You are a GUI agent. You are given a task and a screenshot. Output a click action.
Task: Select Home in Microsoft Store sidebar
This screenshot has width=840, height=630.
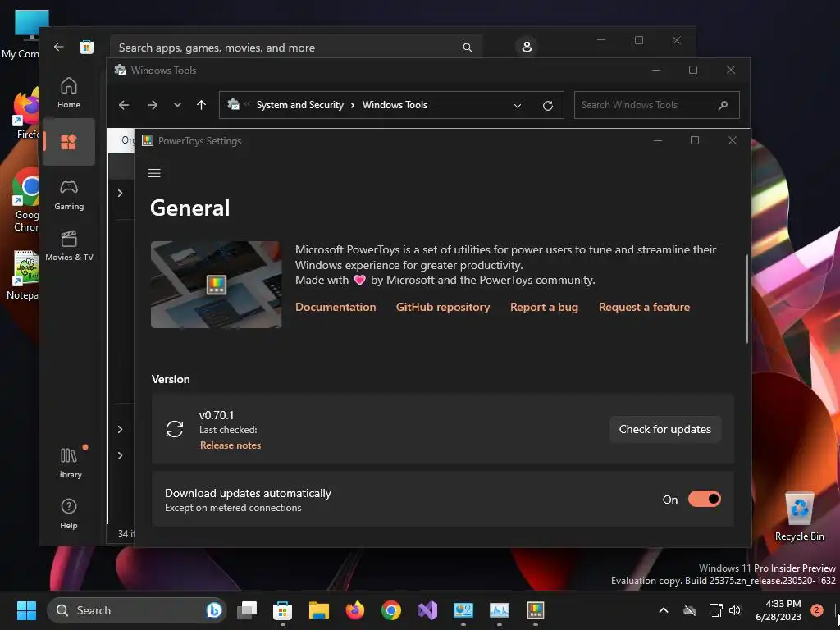(x=69, y=94)
